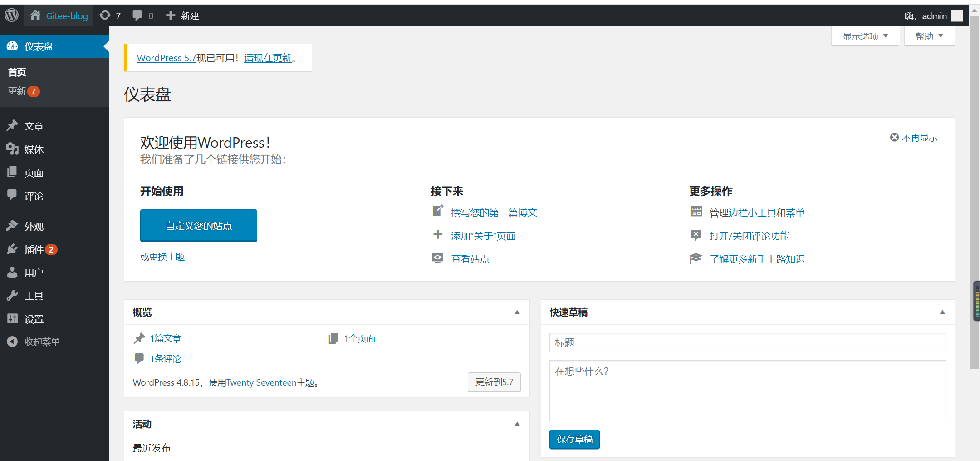980x461 pixels.
Task: Click the 自定义您的站点 button
Action: pos(199,226)
